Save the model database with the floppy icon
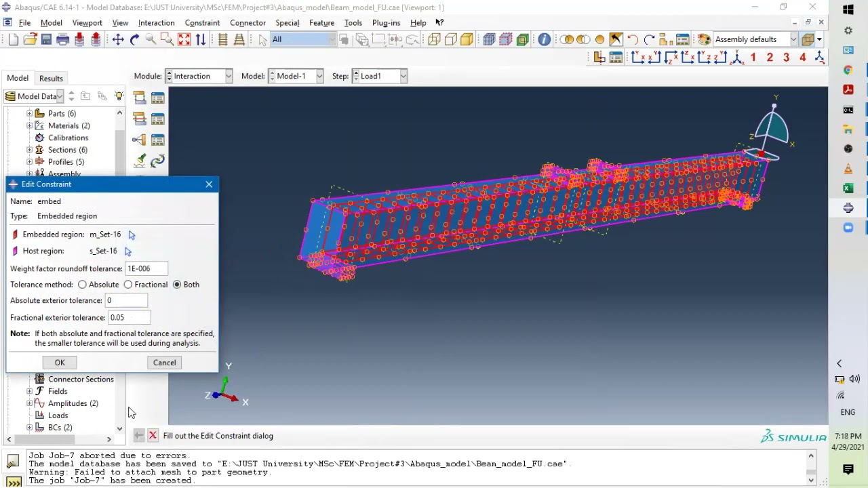The image size is (868, 488). click(x=46, y=39)
